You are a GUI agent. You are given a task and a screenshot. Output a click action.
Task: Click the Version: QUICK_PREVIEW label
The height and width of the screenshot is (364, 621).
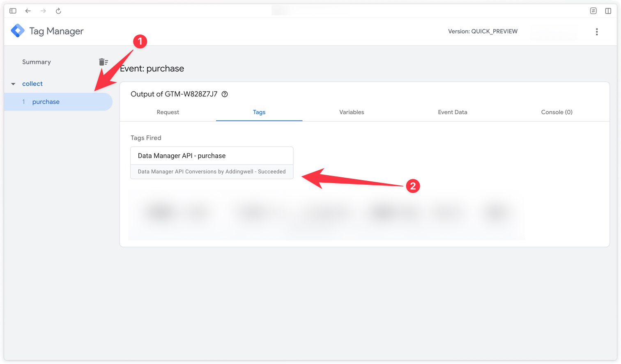coord(483,31)
